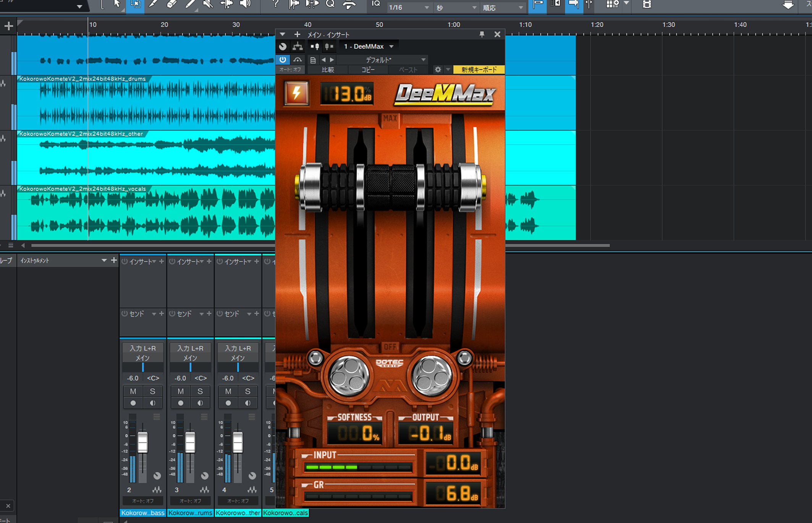The image size is (812, 523).
Task: Open channel 4 other editor knob icon
Action: click(x=252, y=476)
